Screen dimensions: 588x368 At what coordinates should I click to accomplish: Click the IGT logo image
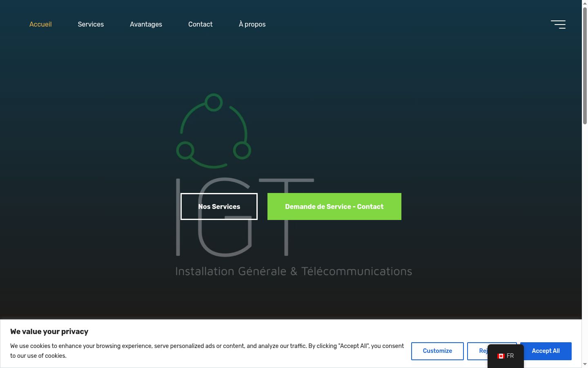(294, 185)
